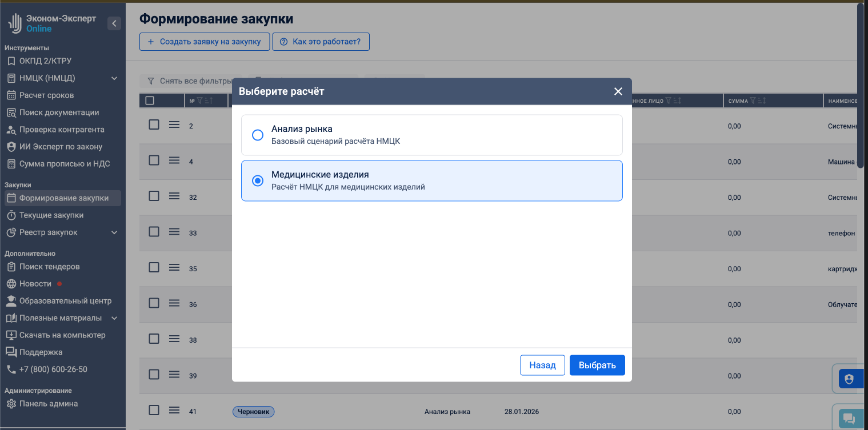
Task: Click filter icon in Сумма column header
Action: (754, 101)
